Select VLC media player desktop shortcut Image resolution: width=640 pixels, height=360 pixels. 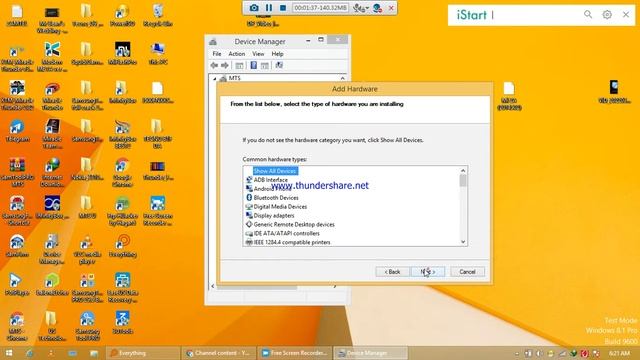(87, 249)
